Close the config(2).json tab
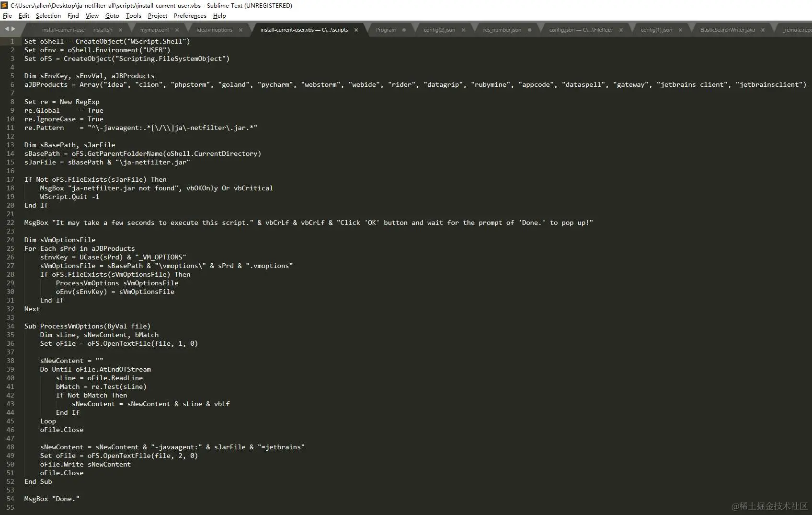Image resolution: width=812 pixels, height=515 pixels. point(463,30)
